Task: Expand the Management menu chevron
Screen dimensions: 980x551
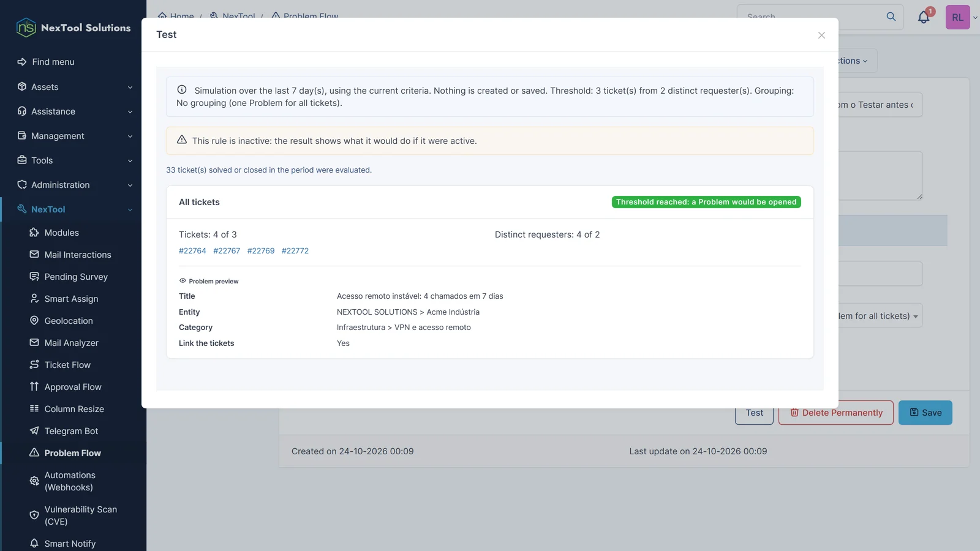Action: click(130, 137)
